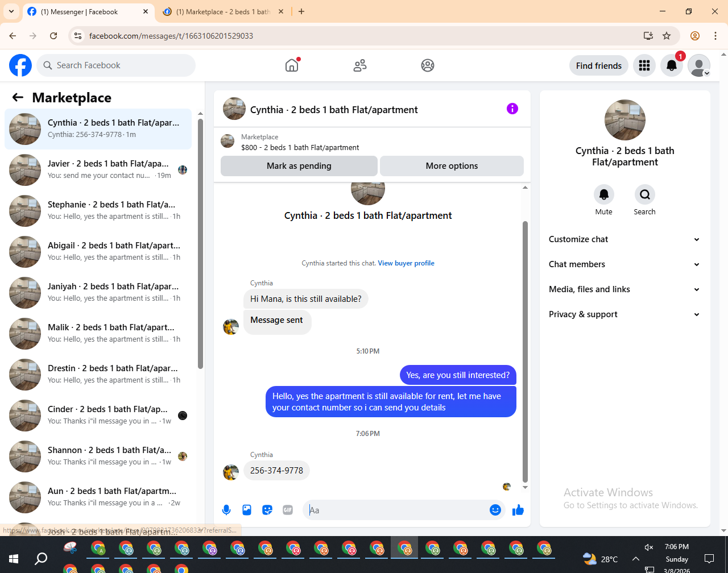Open Abigail conversation in list
The image size is (728, 573).
(x=98, y=251)
